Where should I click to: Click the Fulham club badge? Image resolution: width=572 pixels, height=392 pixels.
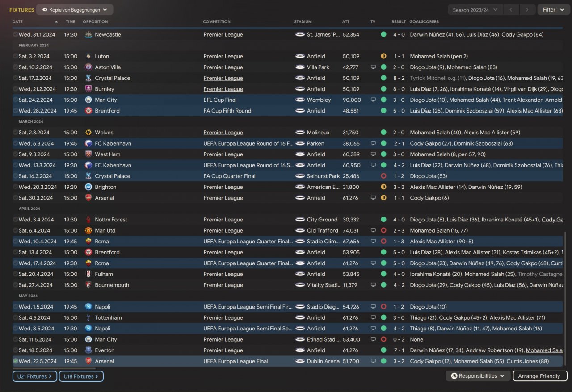click(88, 274)
